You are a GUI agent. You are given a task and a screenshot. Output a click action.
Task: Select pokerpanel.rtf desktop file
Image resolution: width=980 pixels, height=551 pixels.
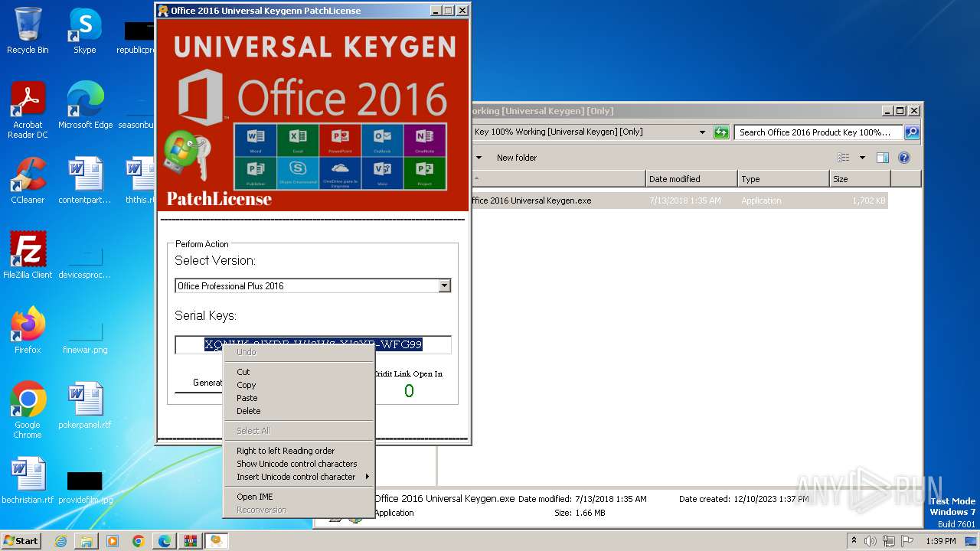pos(85,406)
